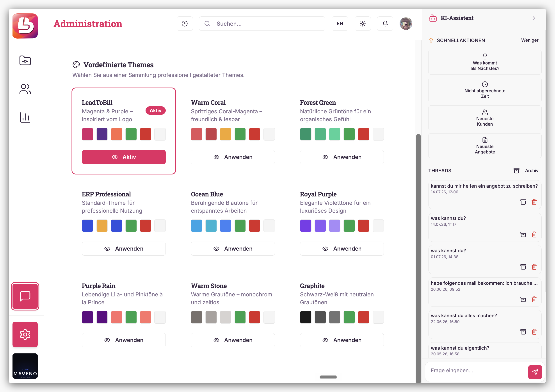
Task: Open the threads Archiv
Action: point(526,171)
